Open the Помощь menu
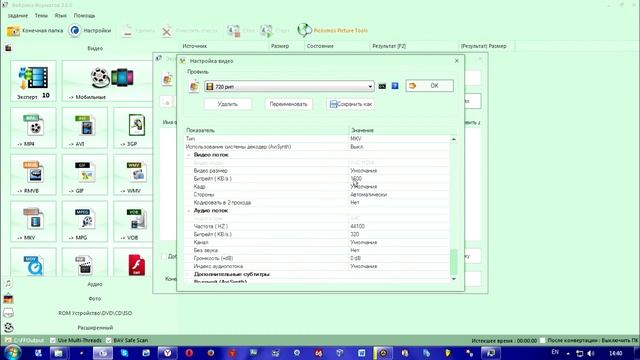The height and width of the screenshot is (360, 640). 84,16
